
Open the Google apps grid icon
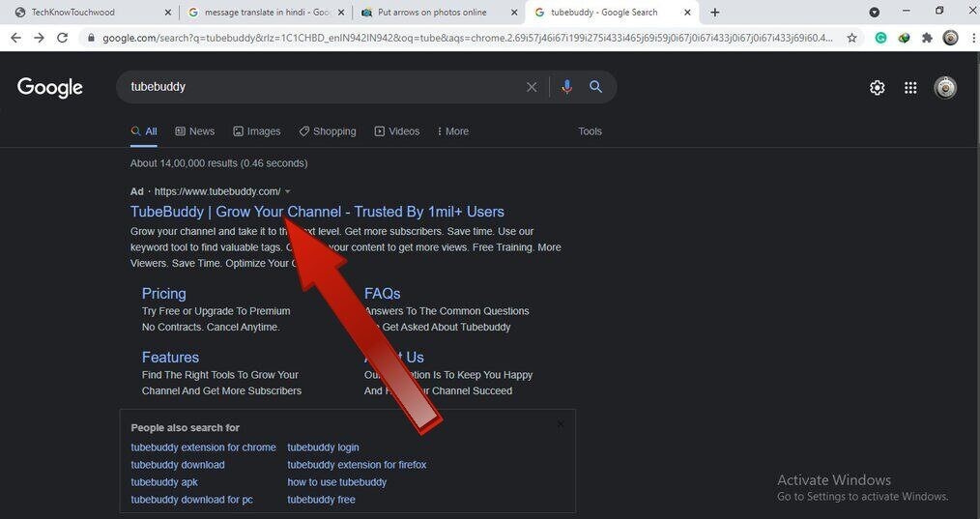click(910, 88)
